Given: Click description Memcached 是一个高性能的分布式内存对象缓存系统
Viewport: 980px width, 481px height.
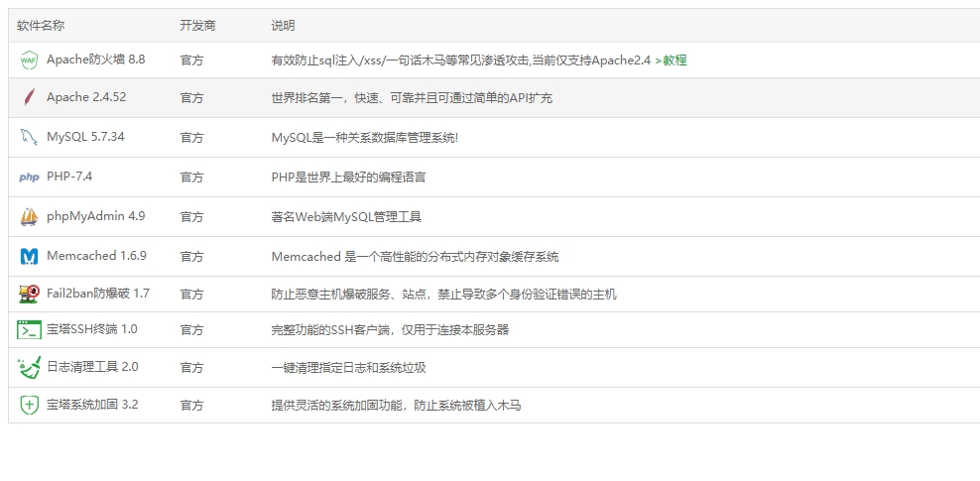Looking at the screenshot, I should click(415, 256).
